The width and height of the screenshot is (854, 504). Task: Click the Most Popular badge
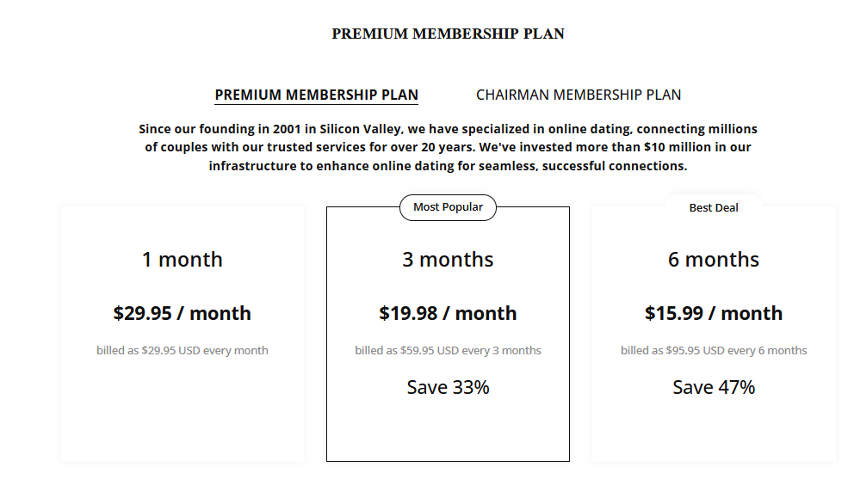[448, 207]
